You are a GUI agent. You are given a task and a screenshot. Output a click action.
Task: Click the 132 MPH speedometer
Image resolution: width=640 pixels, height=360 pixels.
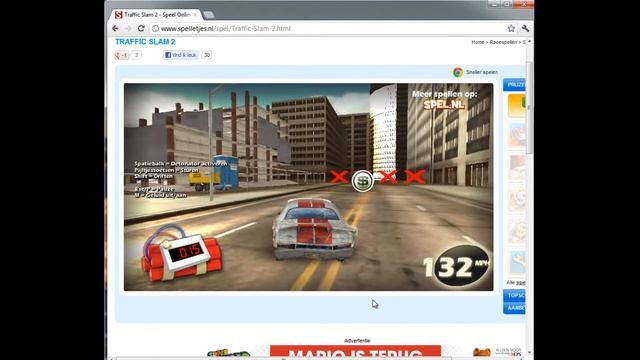coord(456,266)
